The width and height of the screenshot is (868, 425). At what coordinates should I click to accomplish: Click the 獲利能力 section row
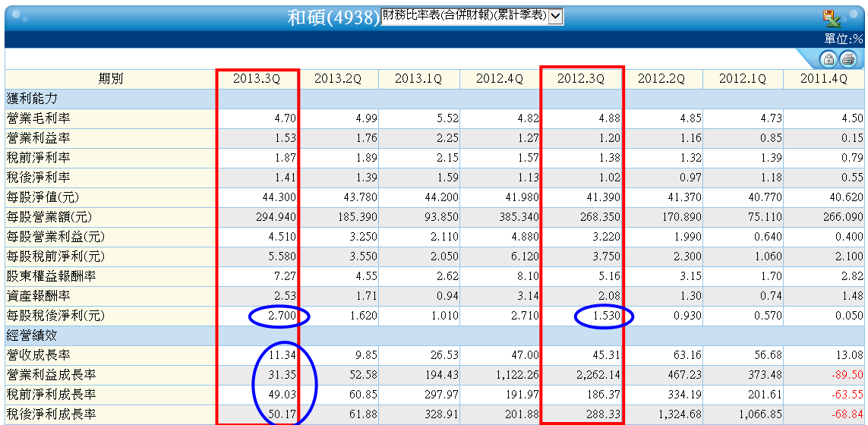(x=434, y=99)
